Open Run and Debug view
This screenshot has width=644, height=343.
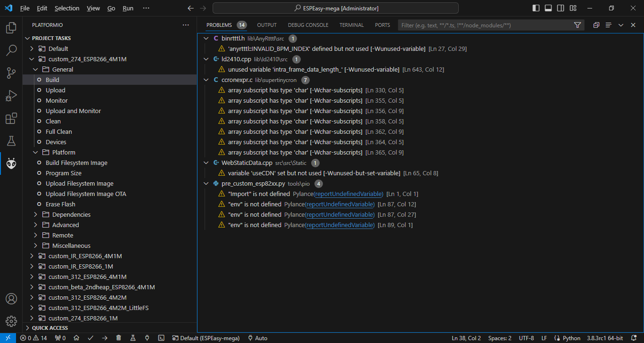(11, 96)
